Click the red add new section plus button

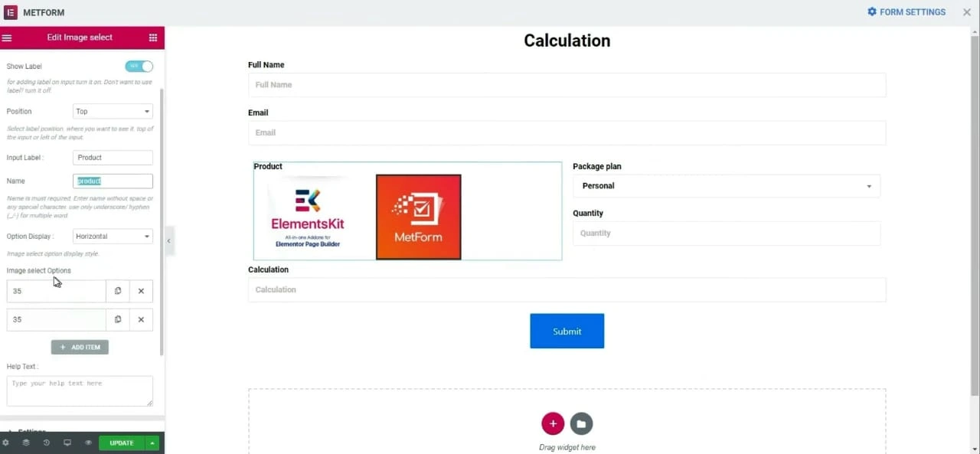click(x=553, y=423)
